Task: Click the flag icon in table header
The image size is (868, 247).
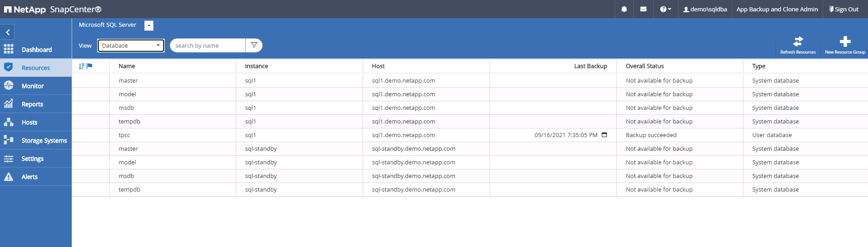Action: click(x=89, y=66)
